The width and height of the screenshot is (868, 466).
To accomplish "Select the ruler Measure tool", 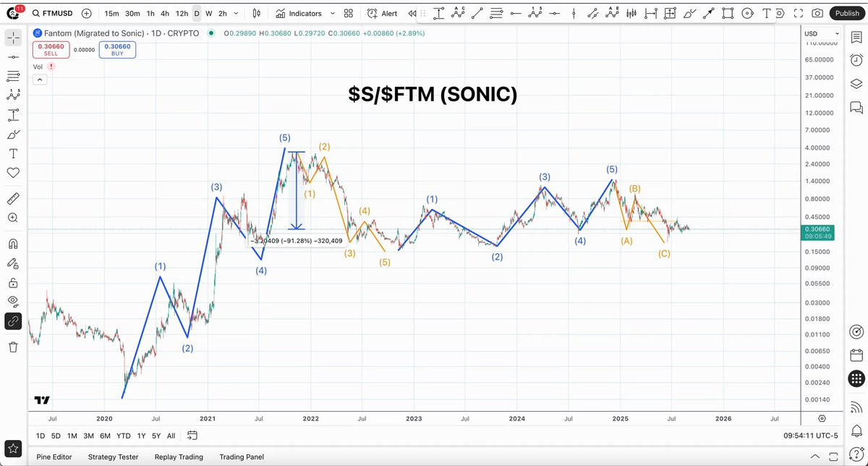I will tap(13, 198).
